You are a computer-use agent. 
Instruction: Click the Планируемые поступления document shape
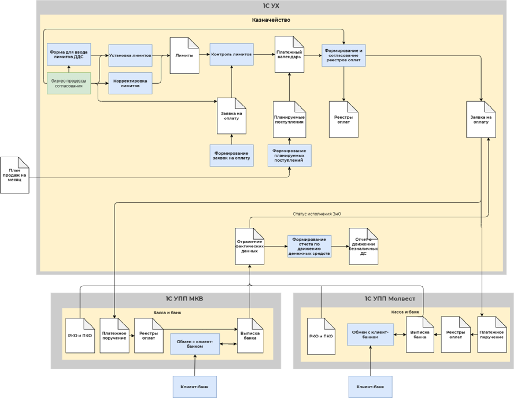289,119
